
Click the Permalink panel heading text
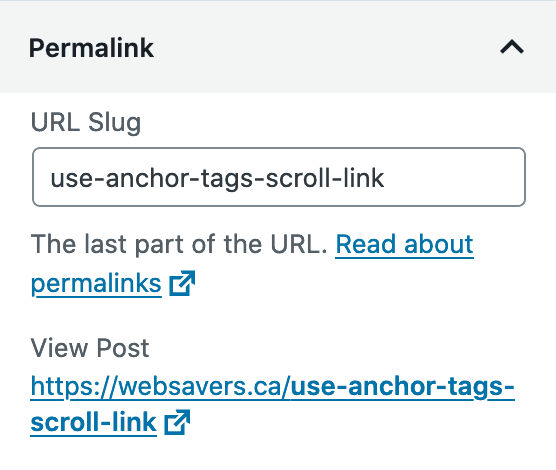tap(91, 48)
